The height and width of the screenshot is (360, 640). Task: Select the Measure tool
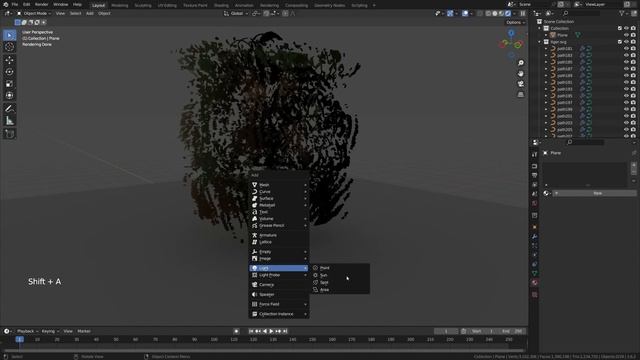point(9,121)
